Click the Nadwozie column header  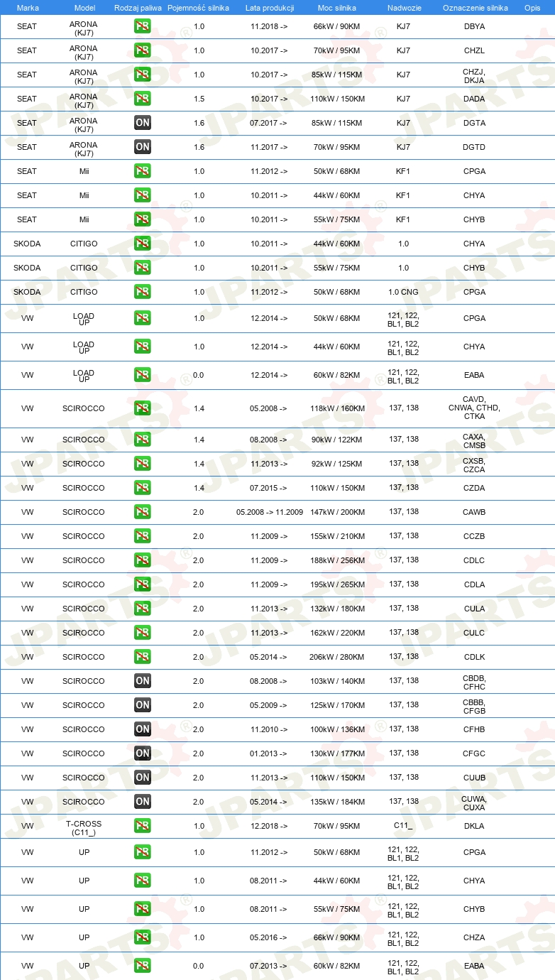tap(403, 7)
